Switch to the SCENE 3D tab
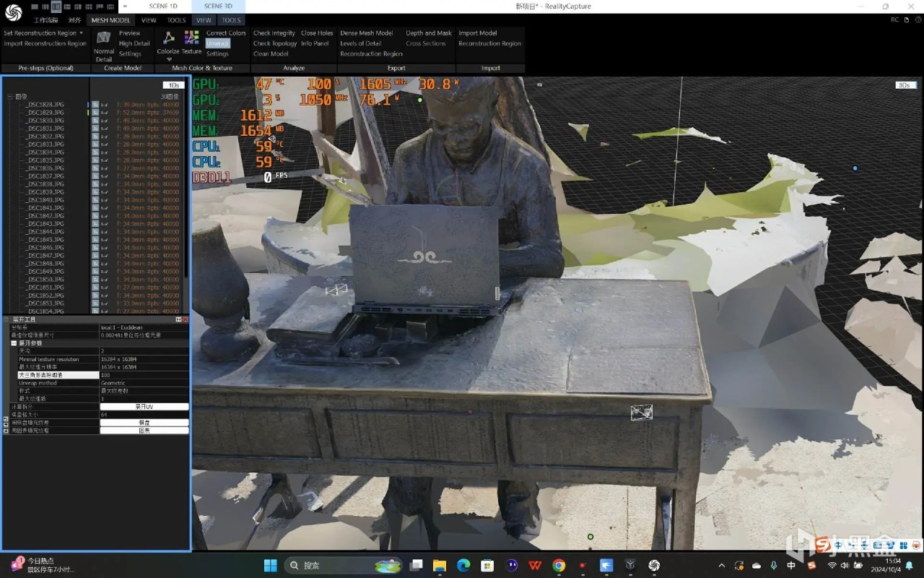This screenshot has height=578, width=924. [x=218, y=7]
